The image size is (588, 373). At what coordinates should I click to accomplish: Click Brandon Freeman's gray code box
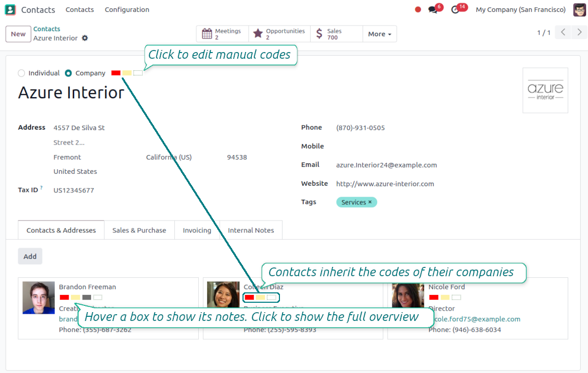86,297
